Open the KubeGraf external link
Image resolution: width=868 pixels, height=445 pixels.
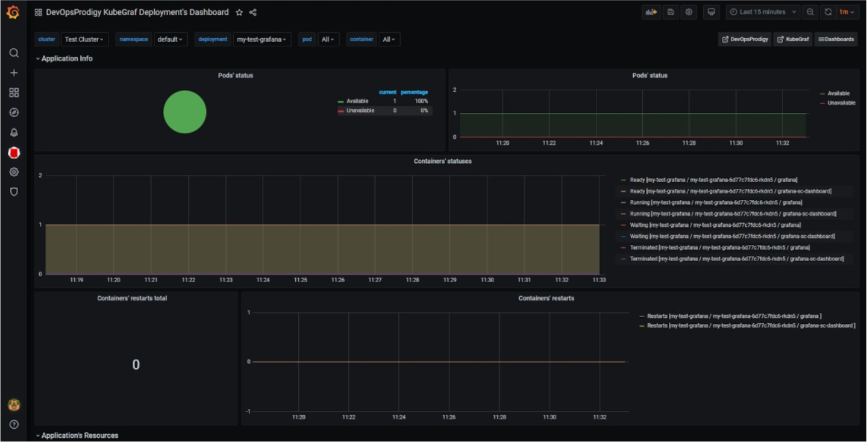(x=793, y=39)
